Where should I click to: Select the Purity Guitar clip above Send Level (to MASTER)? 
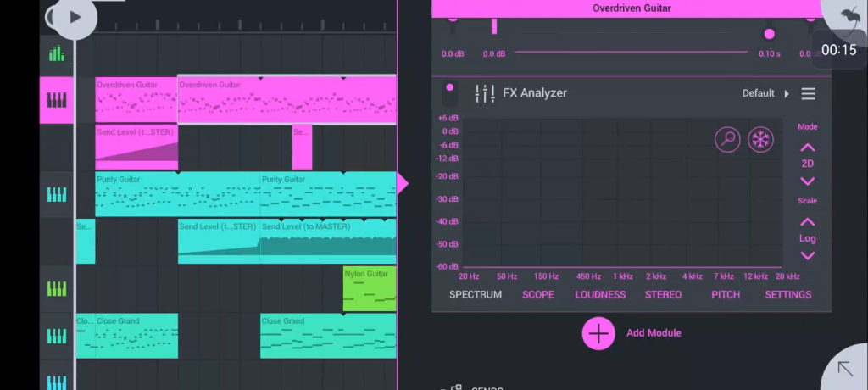(329, 194)
